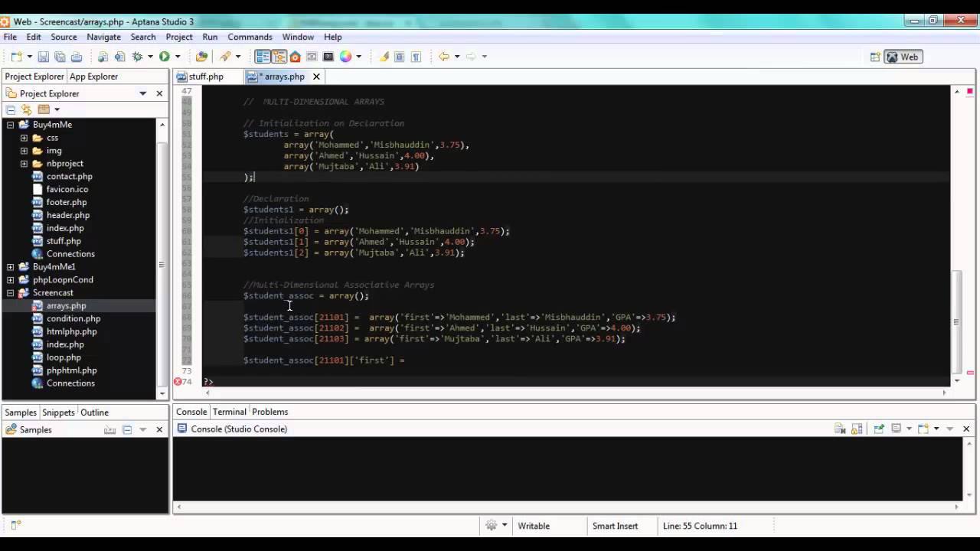Click the terminal icon in the toolbar
Screen dimensions: 980x551
[x=328, y=57]
